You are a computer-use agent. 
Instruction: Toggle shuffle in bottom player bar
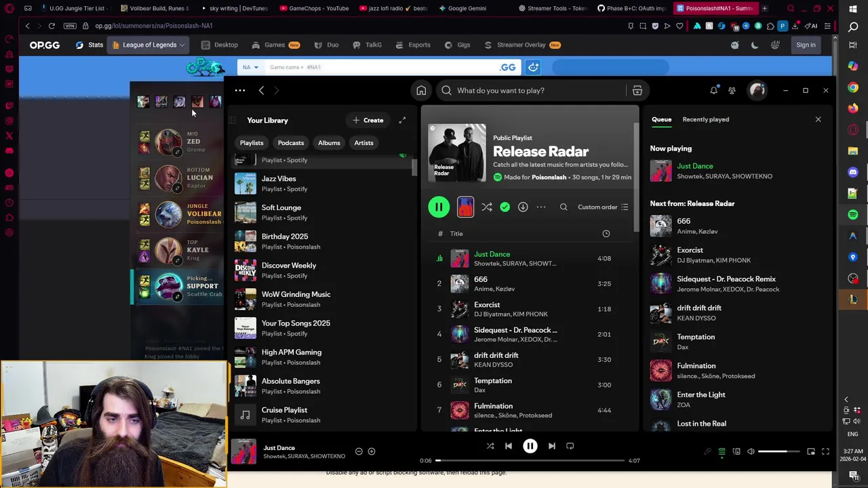coord(490,446)
